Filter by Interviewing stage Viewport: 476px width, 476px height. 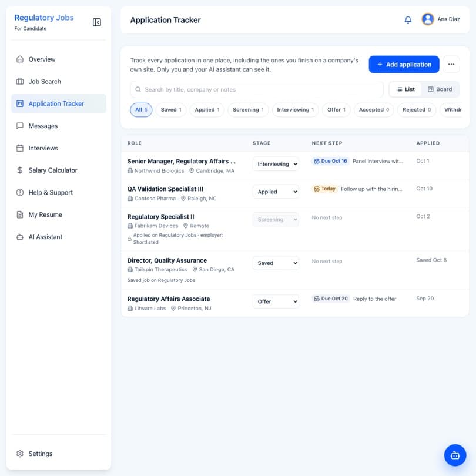[x=295, y=109]
